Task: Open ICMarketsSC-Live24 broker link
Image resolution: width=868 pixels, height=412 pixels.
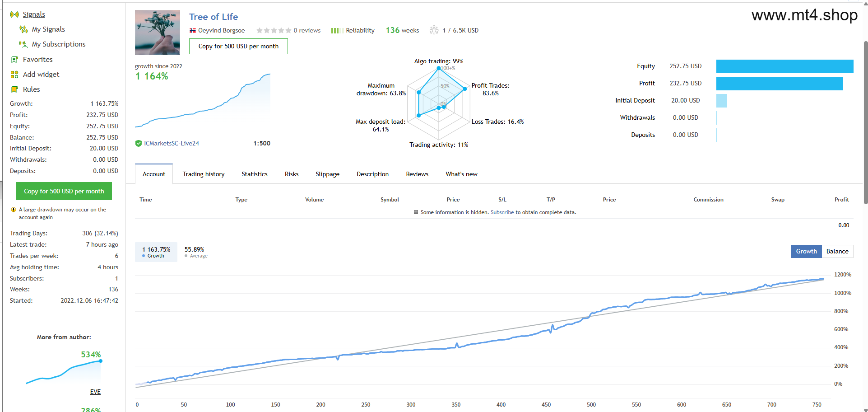Action: (172, 144)
